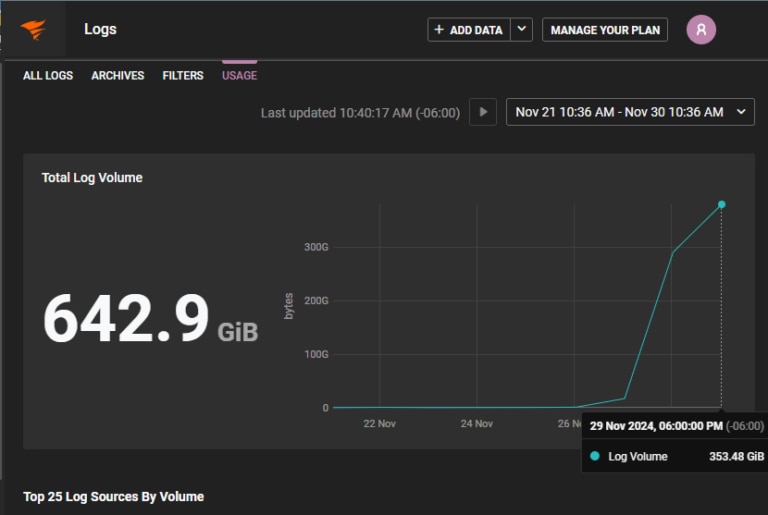Open the user profile avatar

pos(701,30)
